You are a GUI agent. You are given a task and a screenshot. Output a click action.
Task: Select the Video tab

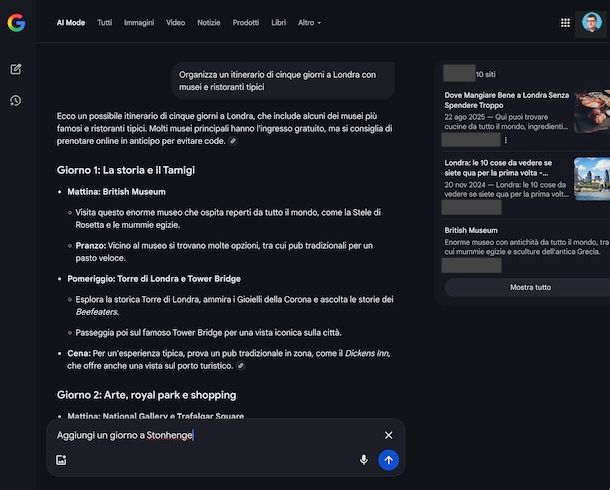pyautogui.click(x=176, y=22)
